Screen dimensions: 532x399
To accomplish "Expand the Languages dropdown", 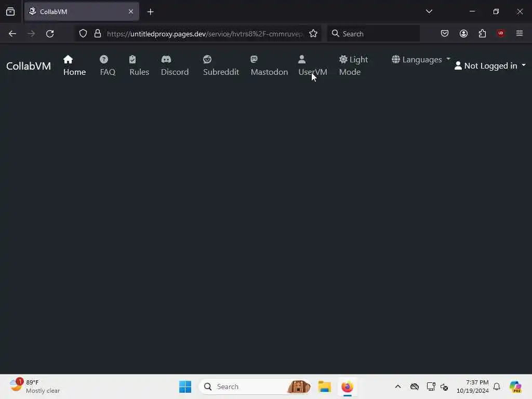I will click(421, 60).
